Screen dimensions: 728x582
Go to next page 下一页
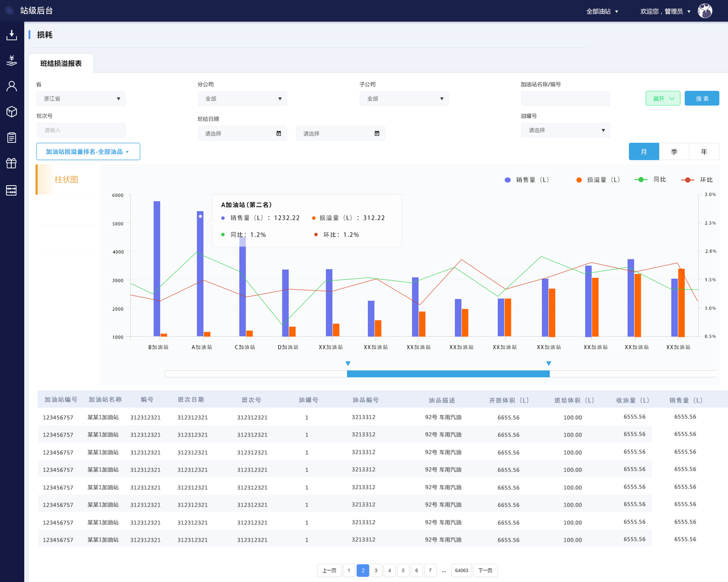click(485, 570)
